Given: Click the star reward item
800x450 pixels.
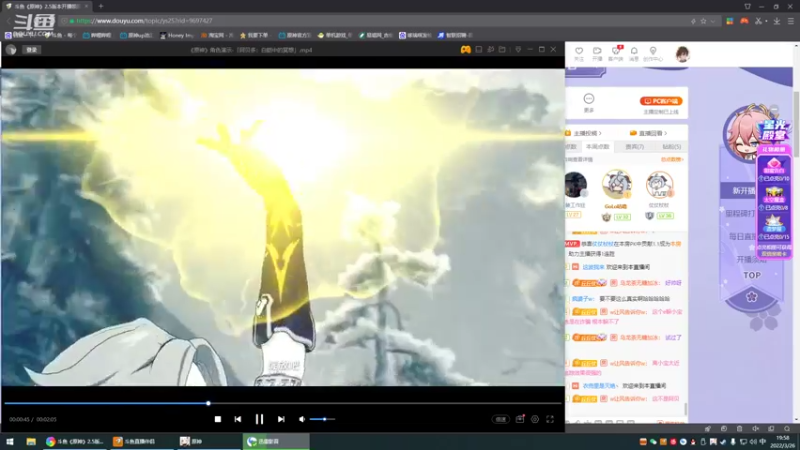Looking at the screenshot, I should (774, 225).
